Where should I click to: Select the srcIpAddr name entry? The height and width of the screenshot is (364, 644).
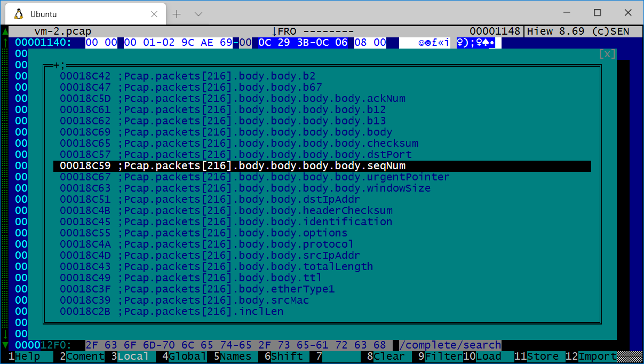point(322,255)
